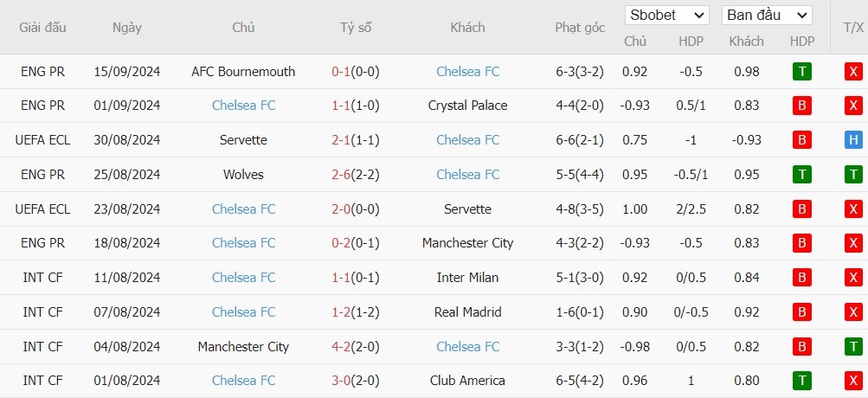
Task: Click the 2-6 score in Wolves match
Action: click(x=341, y=175)
